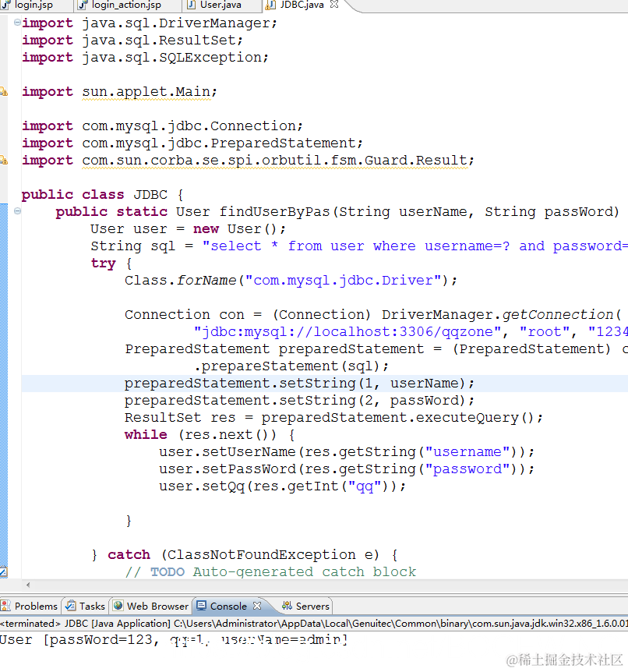628x672 pixels.
Task: Close the JDBC.java editor tab
Action: pos(334,4)
